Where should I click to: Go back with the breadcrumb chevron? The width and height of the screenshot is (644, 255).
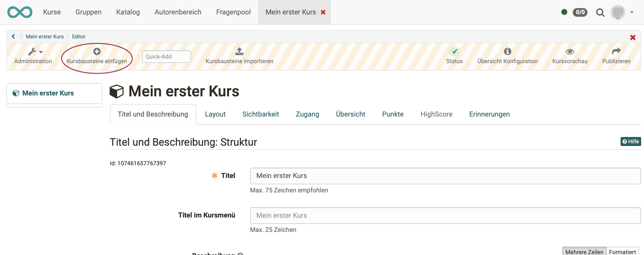13,36
